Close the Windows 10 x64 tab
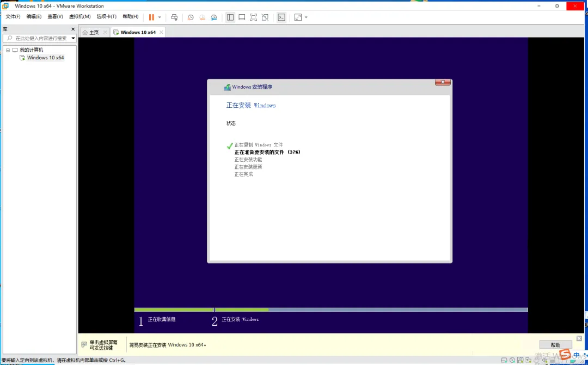The image size is (588, 365). [161, 32]
